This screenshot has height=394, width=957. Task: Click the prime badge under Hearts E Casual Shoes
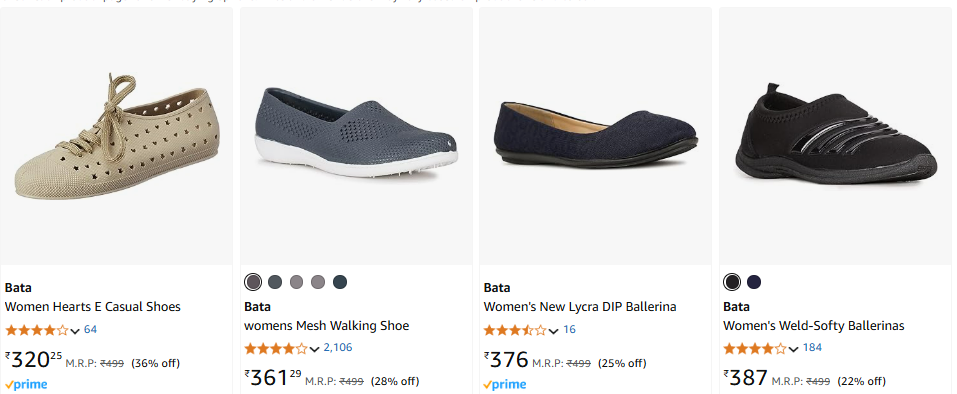pyautogui.click(x=26, y=385)
